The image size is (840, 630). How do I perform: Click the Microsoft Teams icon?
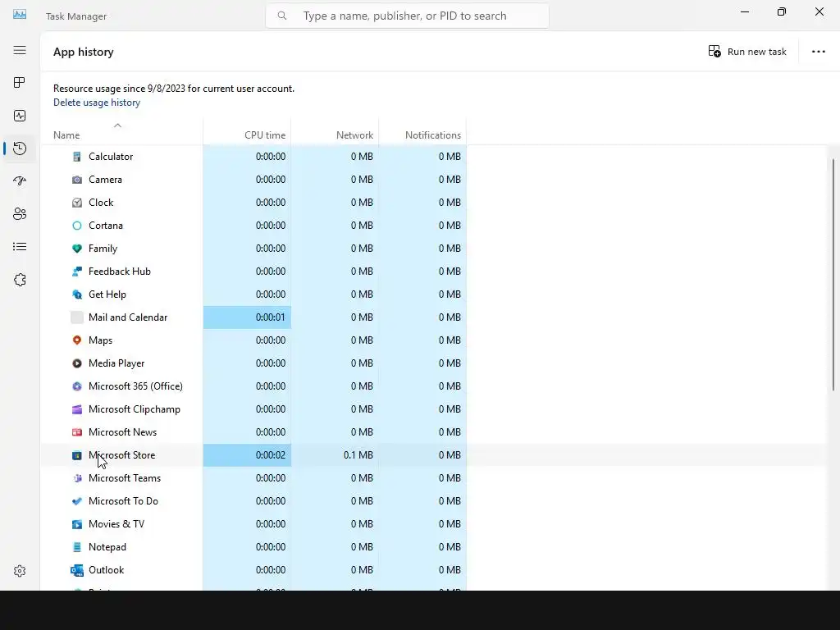tap(77, 478)
